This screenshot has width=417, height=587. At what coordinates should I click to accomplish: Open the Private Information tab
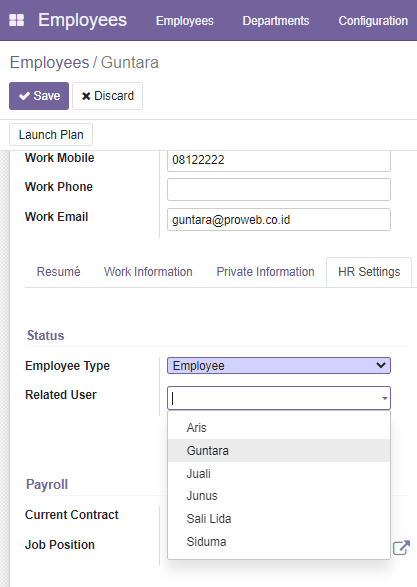[x=265, y=272]
